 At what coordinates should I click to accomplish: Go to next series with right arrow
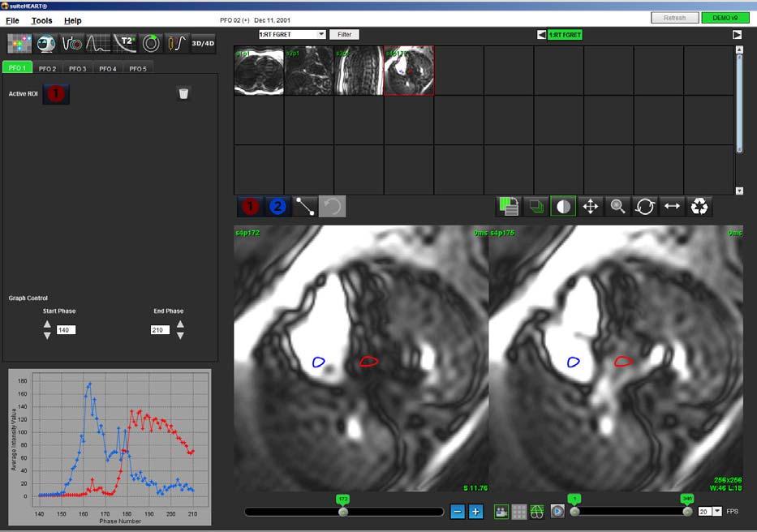(737, 35)
